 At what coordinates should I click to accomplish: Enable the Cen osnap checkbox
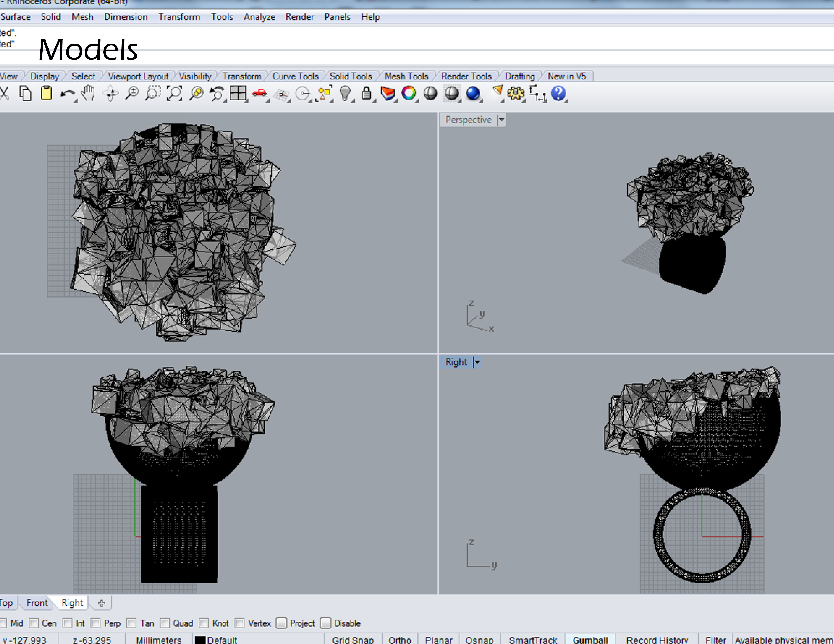point(34,623)
